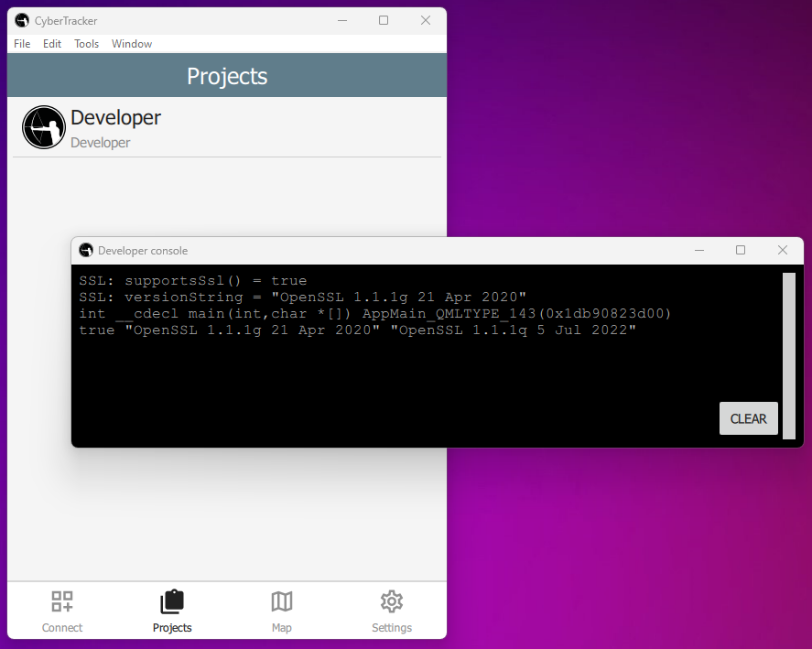Open the Window menu

[132, 44]
